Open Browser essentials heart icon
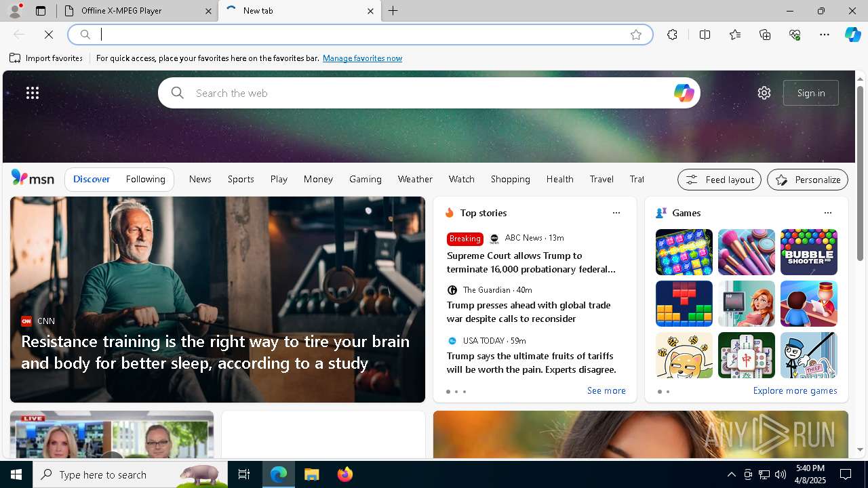The height and width of the screenshot is (488, 868). [x=795, y=35]
